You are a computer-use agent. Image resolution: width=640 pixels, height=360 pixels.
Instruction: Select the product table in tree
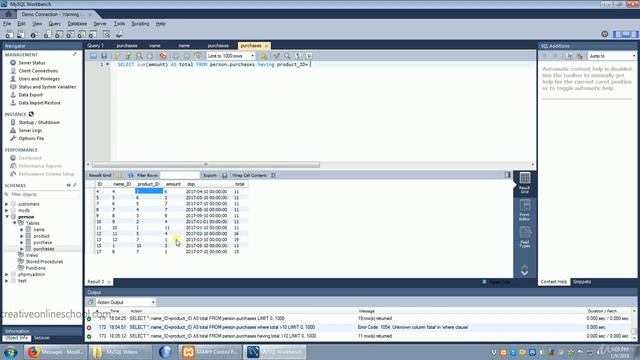click(41, 236)
